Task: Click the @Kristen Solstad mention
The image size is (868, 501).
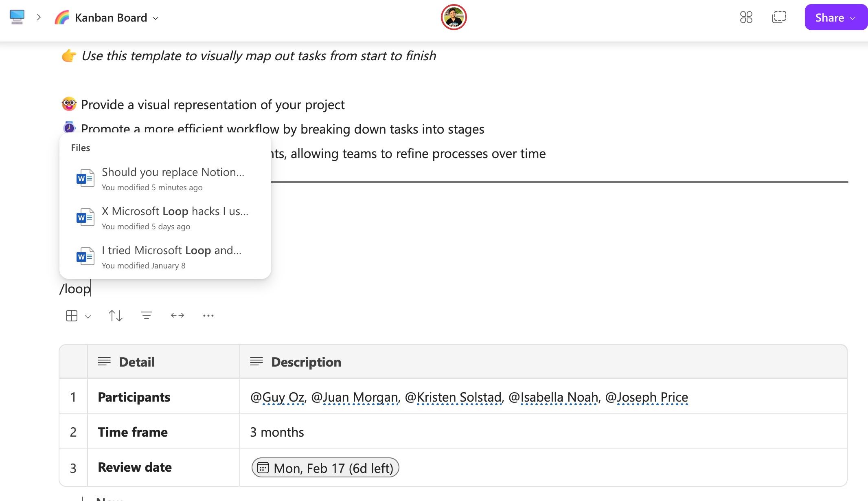Action: point(453,397)
